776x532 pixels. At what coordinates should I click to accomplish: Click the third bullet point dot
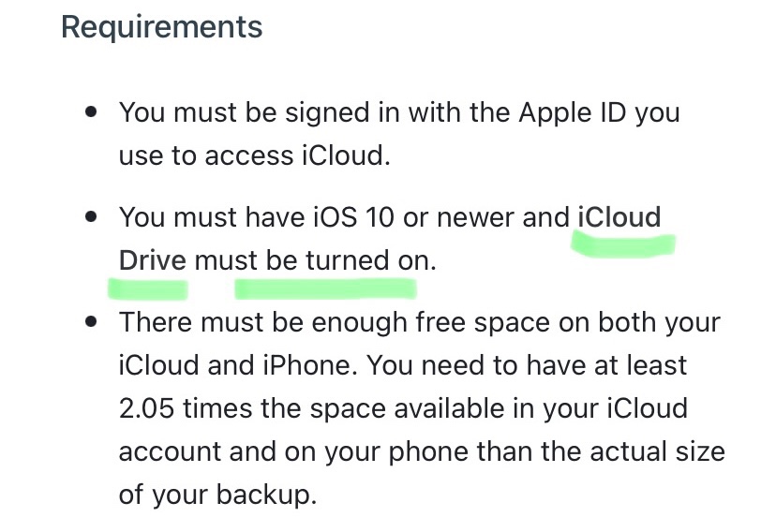(x=91, y=322)
